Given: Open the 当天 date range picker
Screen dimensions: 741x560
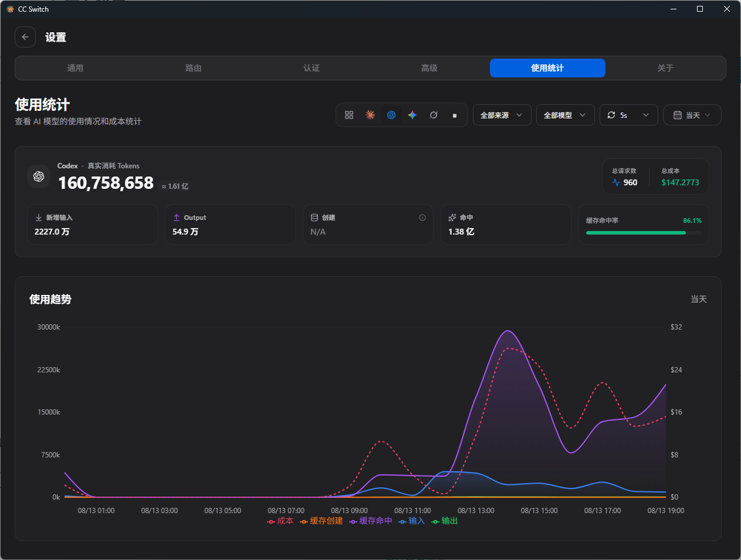Looking at the screenshot, I should coord(692,115).
